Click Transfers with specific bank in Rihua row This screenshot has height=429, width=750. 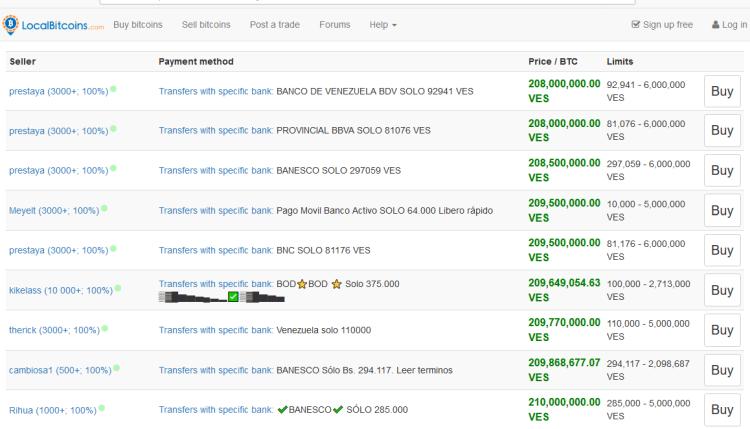click(x=216, y=410)
